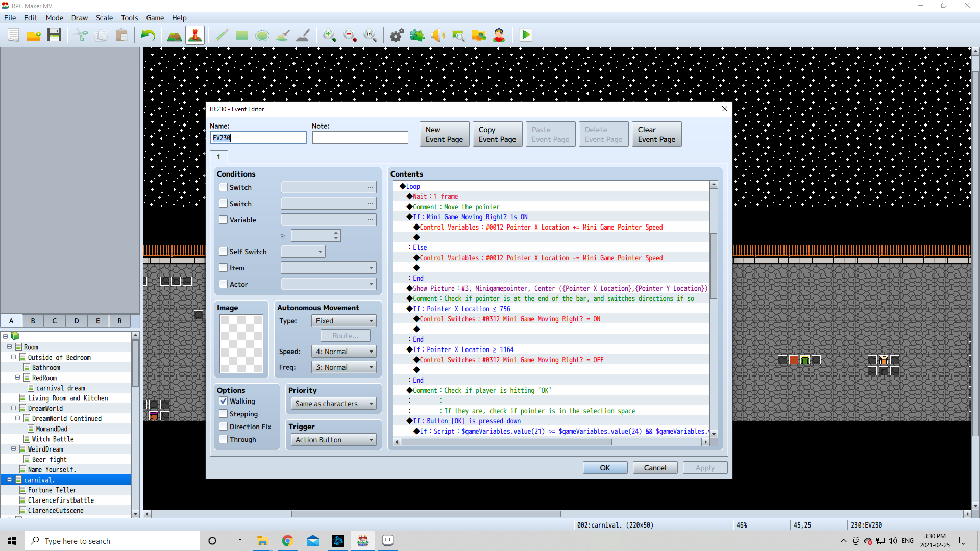Open the movement Speed dropdown
Screen dimensions: 980x551
click(344, 352)
